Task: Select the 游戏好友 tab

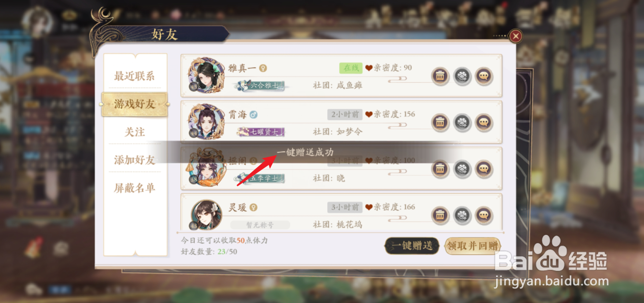Action: tap(134, 104)
